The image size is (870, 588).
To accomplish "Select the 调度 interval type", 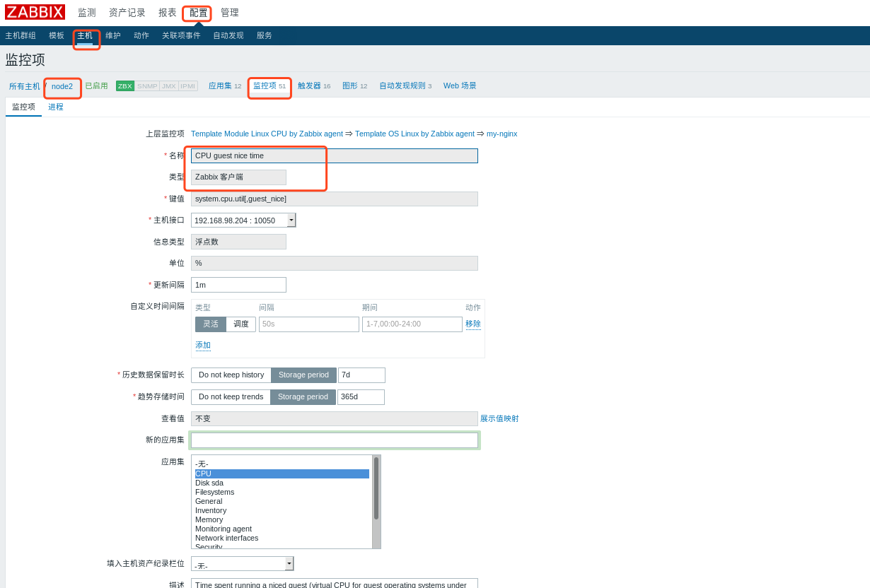I will click(x=241, y=324).
